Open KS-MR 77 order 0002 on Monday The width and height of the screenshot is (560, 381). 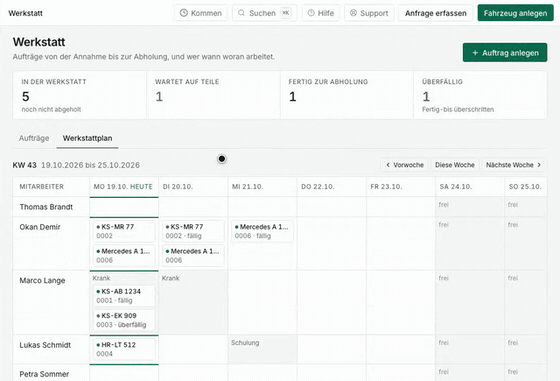(x=124, y=231)
